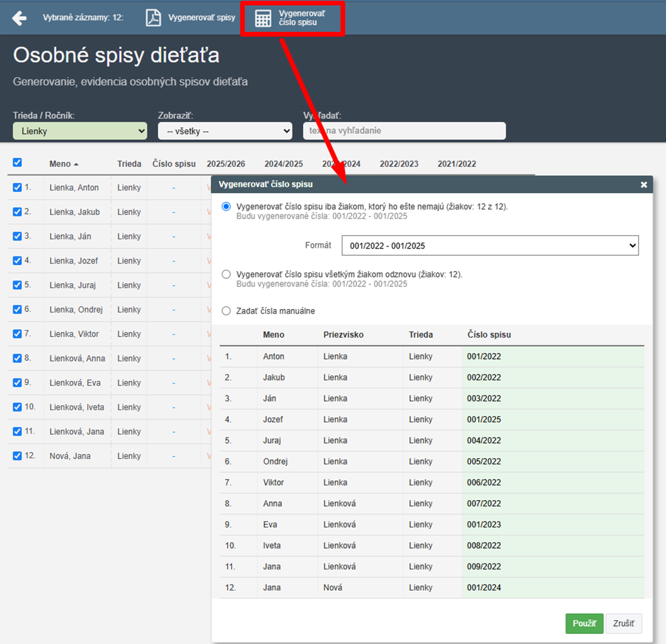Click the Vybrané záznamy: 12 label
This screenshot has width=666, height=644.
coord(83,17)
